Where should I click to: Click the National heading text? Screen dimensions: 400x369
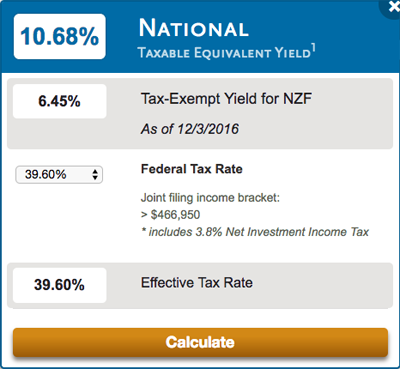194,28
